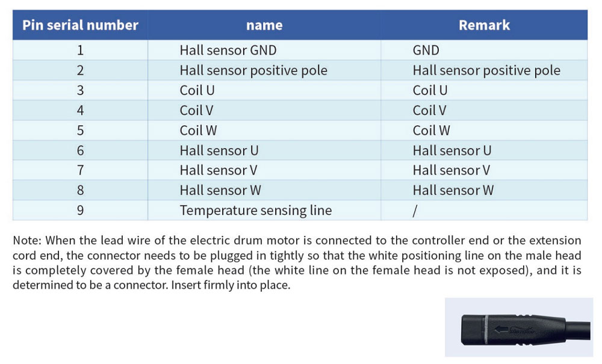Viewport: 602px width, 364px height.
Task: Click the connector photo thumbnail
Action: 519,327
